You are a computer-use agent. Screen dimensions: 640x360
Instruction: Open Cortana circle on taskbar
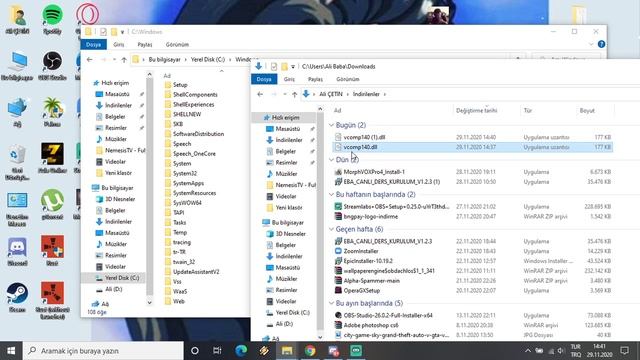[x=195, y=351]
